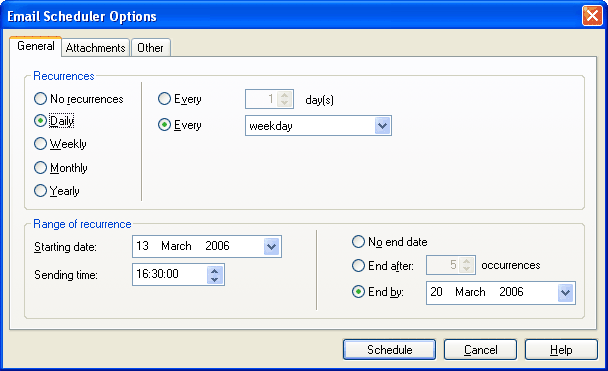This screenshot has height=371, width=608.
Task: Click the Sending time field
Action: tap(178, 274)
